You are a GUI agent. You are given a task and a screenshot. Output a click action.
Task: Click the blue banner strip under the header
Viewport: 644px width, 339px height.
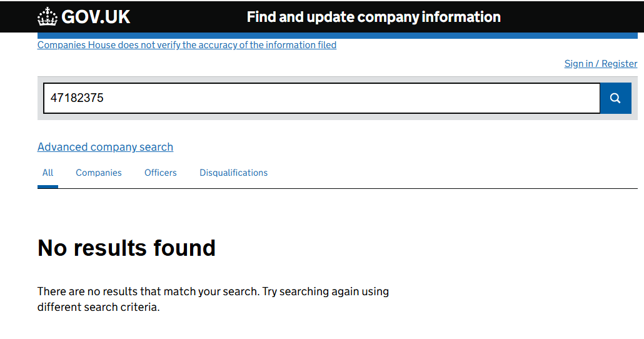click(337, 36)
